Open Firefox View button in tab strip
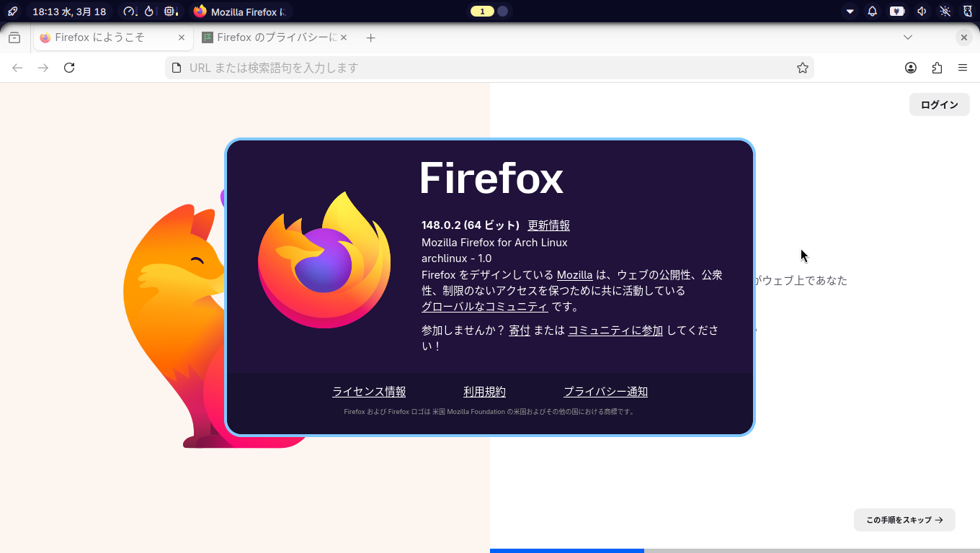 coord(14,37)
